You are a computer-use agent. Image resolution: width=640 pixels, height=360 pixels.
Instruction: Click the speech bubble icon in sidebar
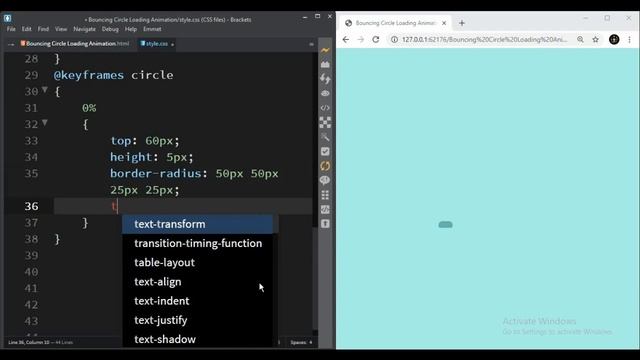coord(325,180)
